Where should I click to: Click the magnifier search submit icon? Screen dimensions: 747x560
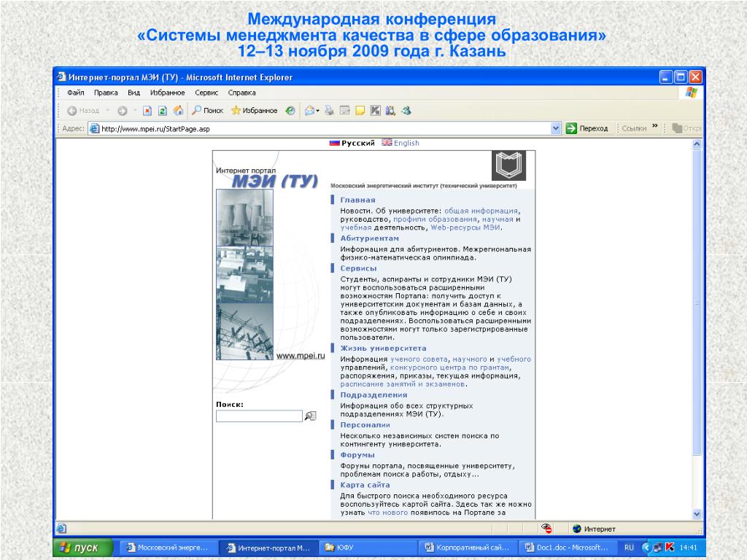(x=310, y=416)
